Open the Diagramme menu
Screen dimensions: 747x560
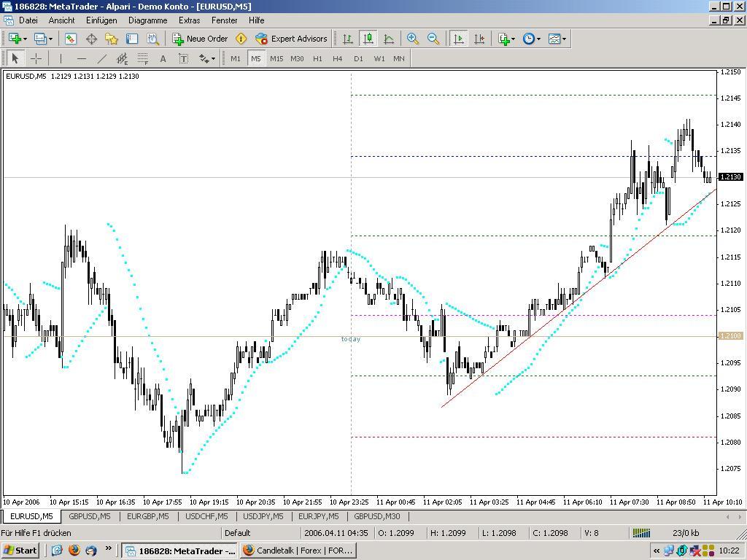(x=147, y=20)
